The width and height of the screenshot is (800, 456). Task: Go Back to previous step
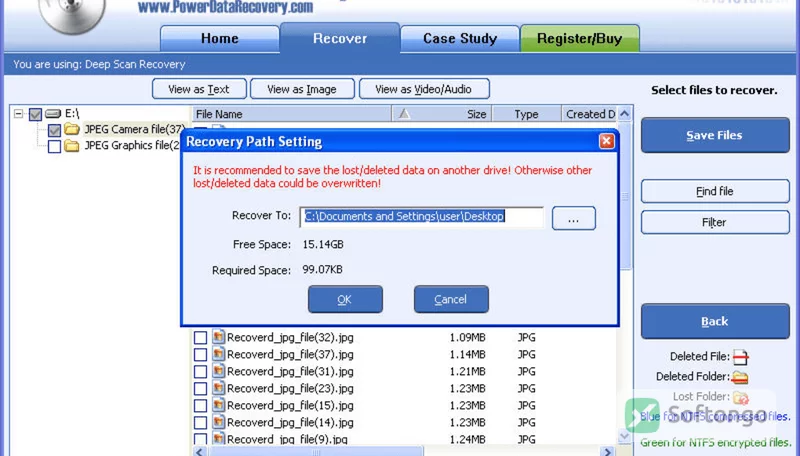tap(715, 321)
